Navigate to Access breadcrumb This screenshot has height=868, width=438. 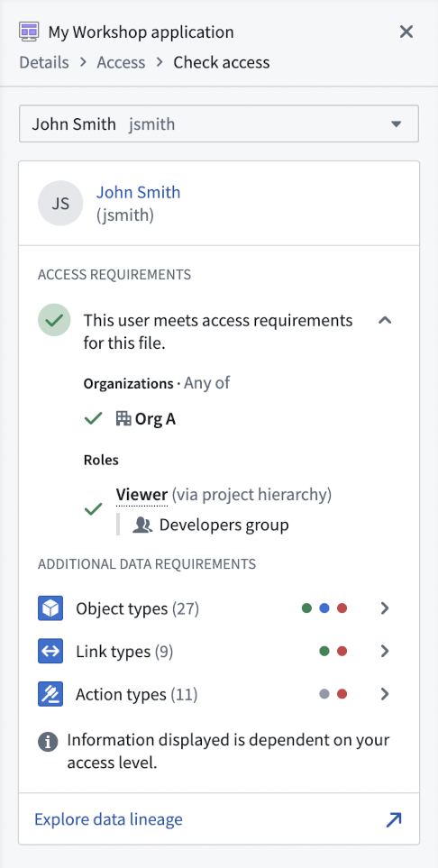(121, 62)
